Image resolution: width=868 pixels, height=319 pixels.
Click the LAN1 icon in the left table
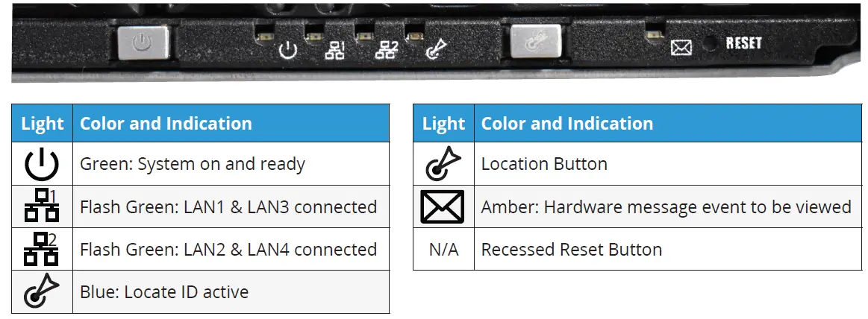pos(42,207)
